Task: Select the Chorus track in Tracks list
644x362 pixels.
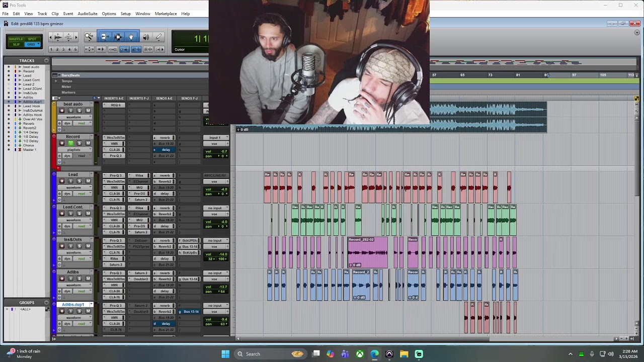Action: (x=29, y=145)
